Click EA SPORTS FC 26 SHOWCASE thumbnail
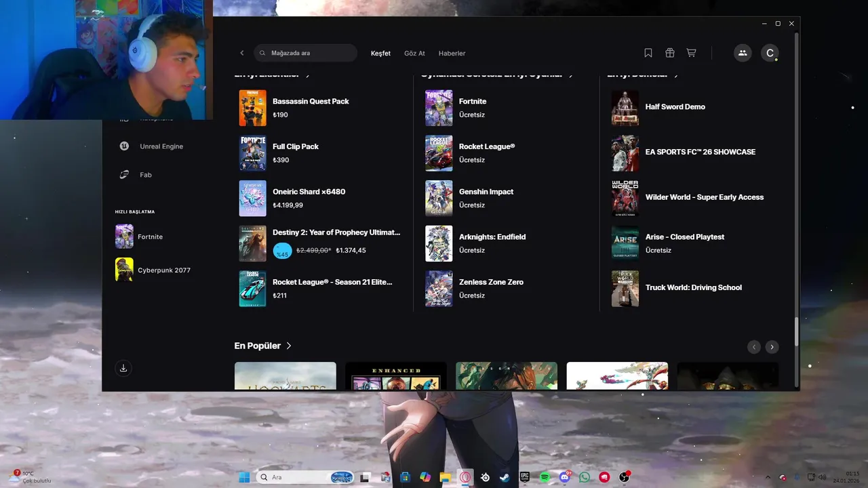The height and width of the screenshot is (488, 868). coord(625,153)
